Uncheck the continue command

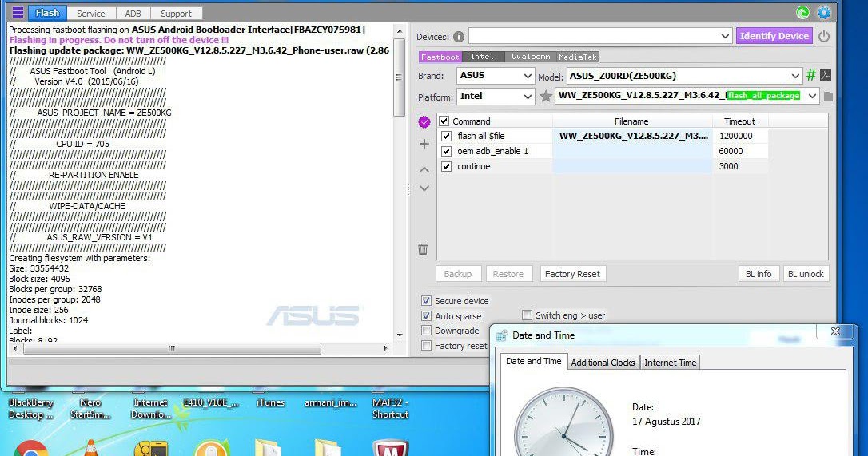pos(446,166)
